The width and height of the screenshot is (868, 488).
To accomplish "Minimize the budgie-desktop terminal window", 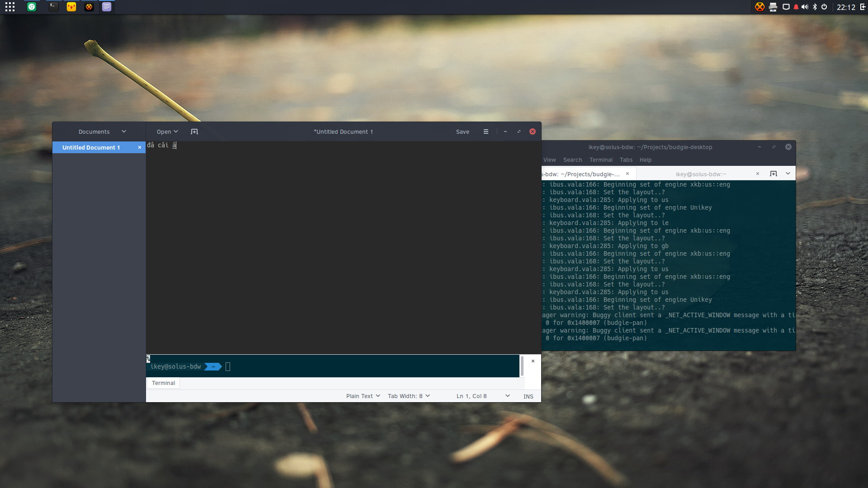I will click(759, 147).
